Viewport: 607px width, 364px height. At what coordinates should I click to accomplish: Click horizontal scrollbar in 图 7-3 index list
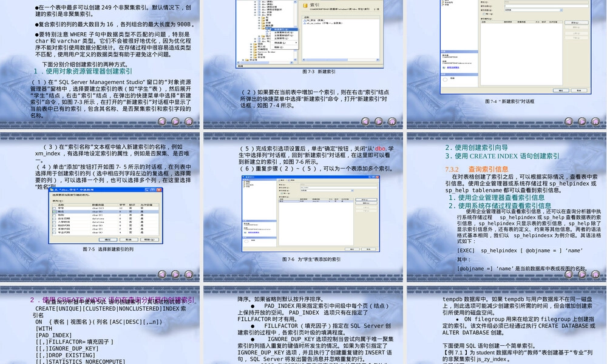341,59
